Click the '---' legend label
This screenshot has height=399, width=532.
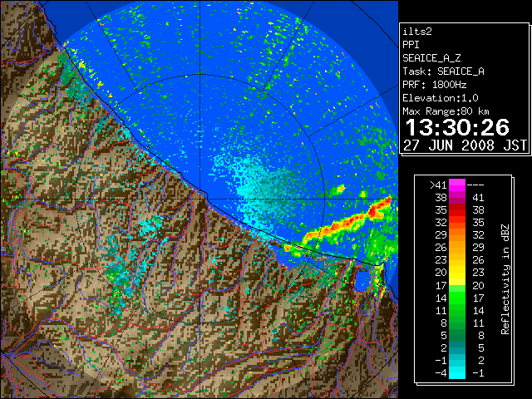475,185
